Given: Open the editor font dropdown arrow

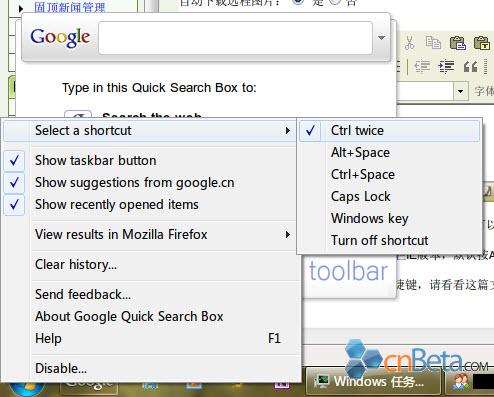Looking at the screenshot, I should [461, 91].
